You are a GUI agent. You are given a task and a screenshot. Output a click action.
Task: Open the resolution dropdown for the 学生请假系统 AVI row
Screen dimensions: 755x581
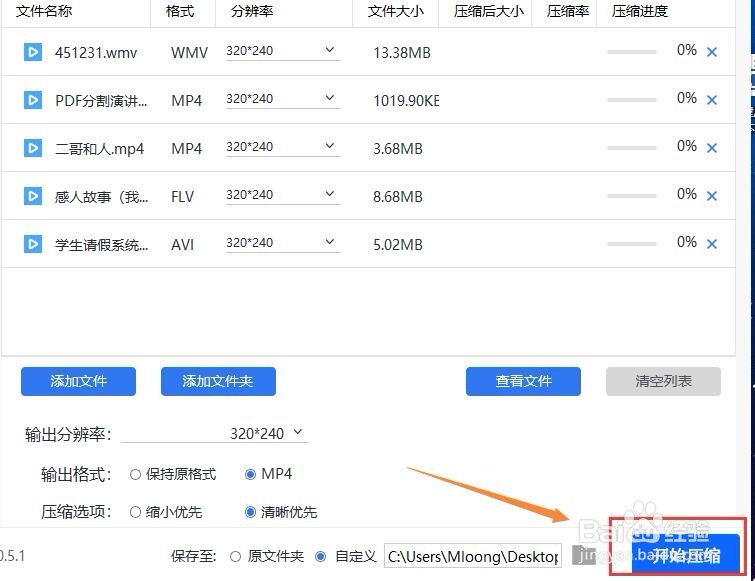pos(283,243)
